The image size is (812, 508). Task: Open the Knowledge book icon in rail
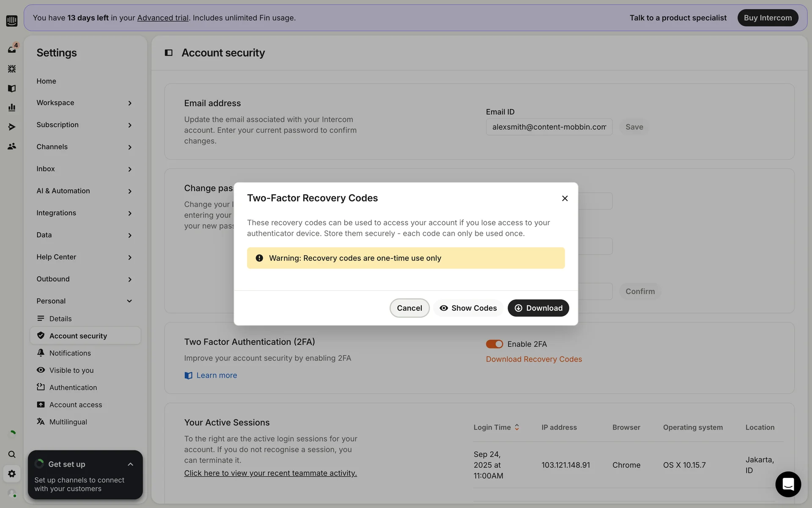click(12, 88)
